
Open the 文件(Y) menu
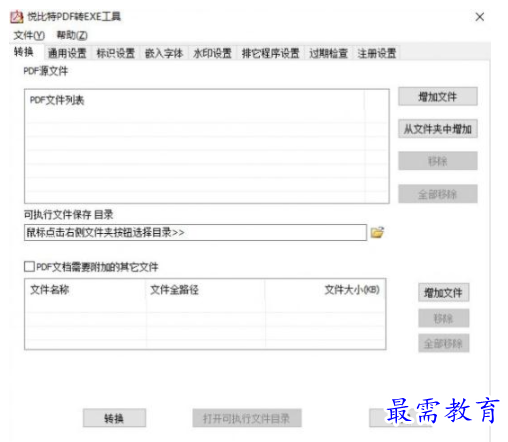29,35
